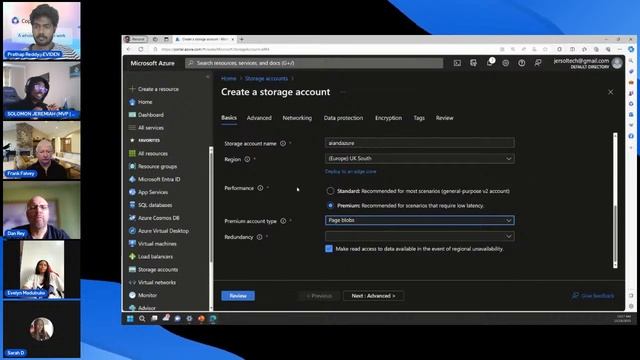640x360 pixels.
Task: Click the Azure Cosmos DB icon
Action: coord(132,218)
